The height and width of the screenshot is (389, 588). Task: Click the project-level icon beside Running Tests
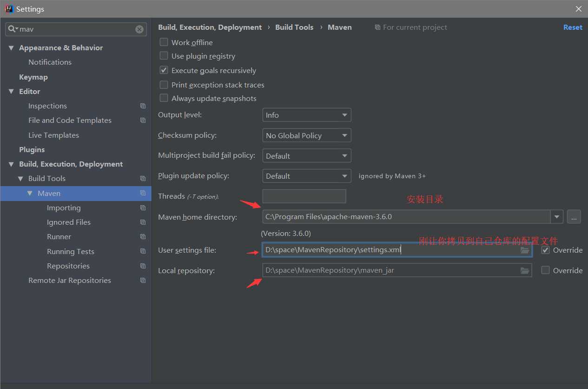tap(143, 251)
